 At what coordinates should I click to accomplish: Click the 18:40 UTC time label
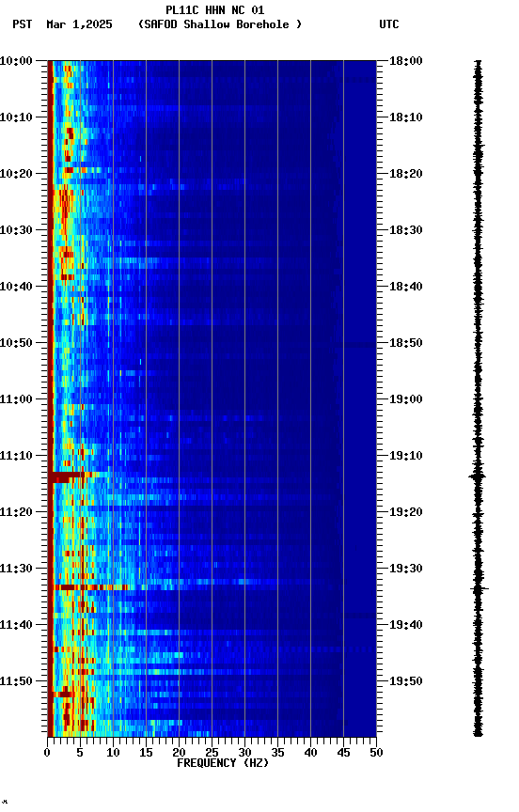pos(406,287)
